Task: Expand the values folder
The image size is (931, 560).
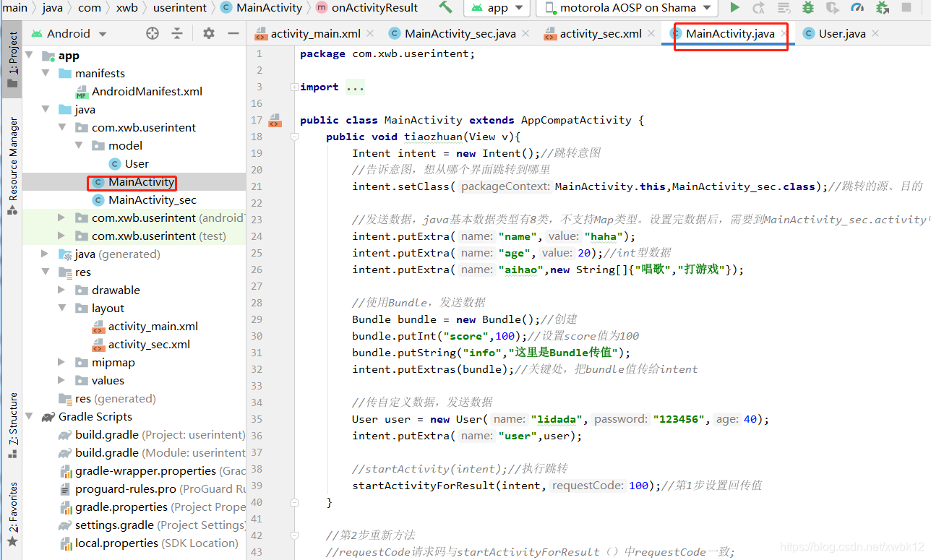Action: click(62, 380)
